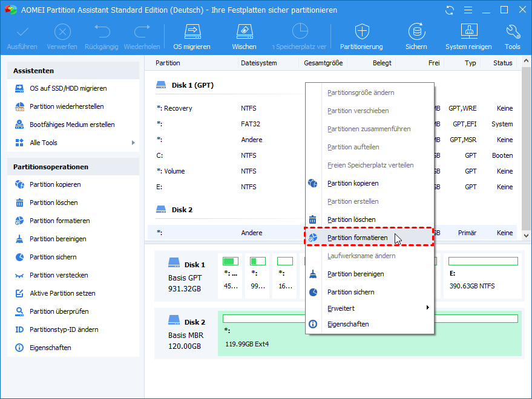Select the E: 390.63GB NTFS block
The height and width of the screenshot is (399, 532).
click(482, 276)
